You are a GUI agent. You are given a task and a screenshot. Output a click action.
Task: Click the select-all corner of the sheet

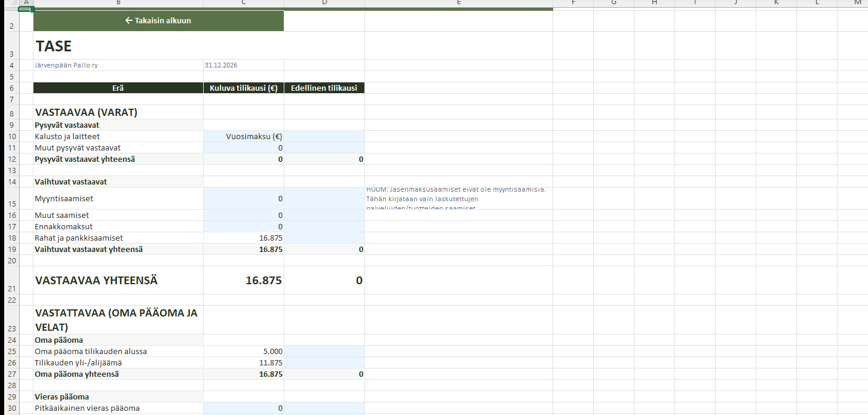pos(9,3)
